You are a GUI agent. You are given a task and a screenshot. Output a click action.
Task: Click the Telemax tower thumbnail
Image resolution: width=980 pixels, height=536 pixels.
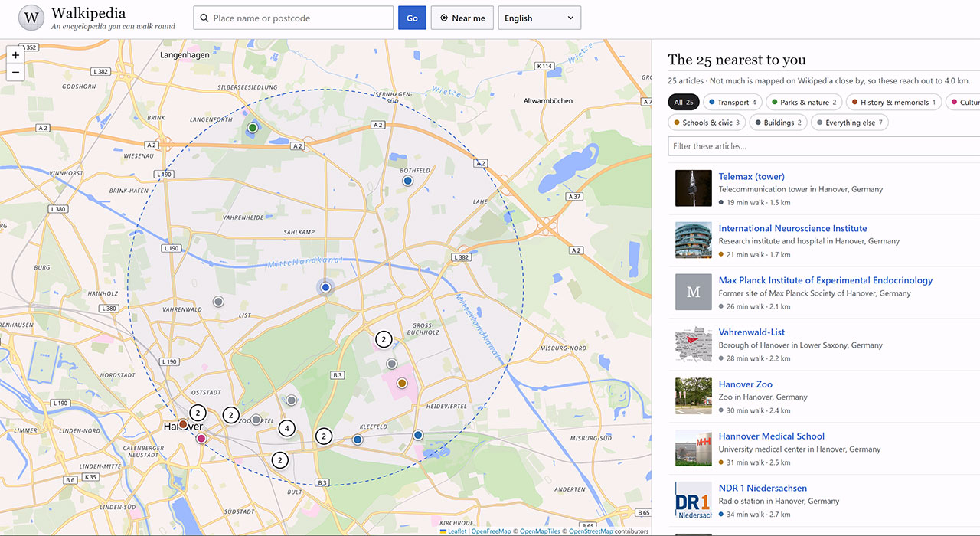click(694, 188)
